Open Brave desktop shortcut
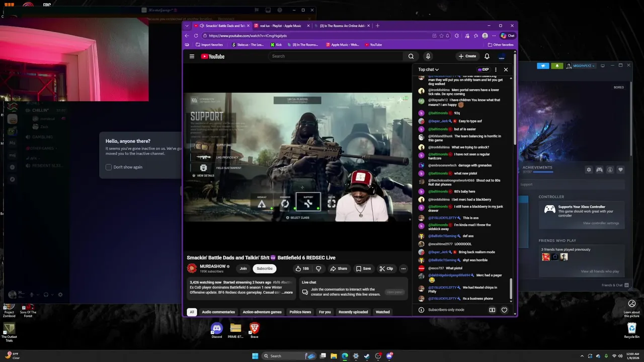This screenshot has height=362, width=644. click(255, 330)
